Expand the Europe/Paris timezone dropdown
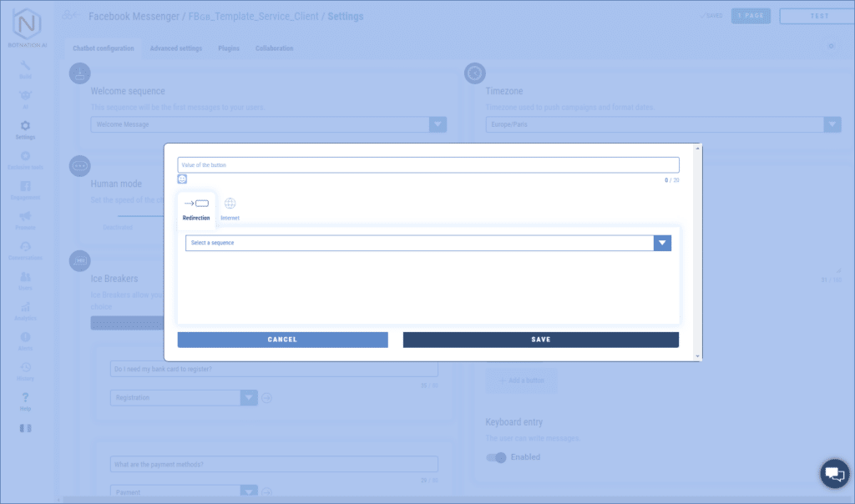 pos(832,124)
